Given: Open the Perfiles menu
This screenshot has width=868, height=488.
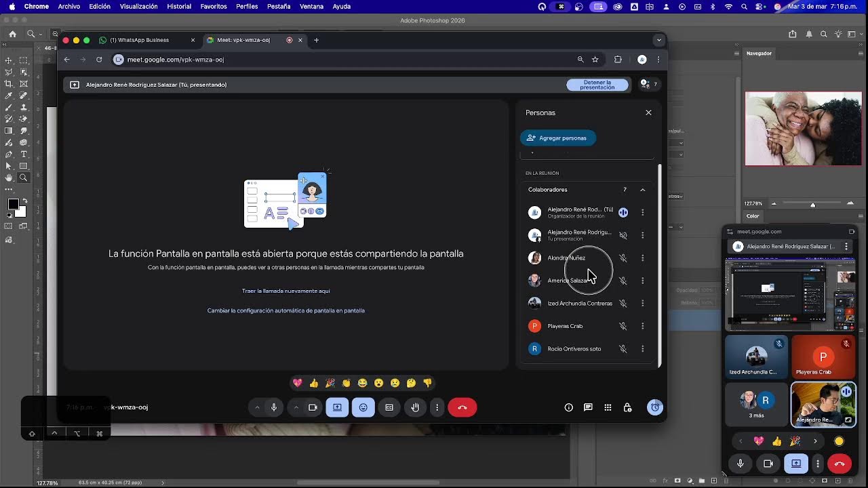Looking at the screenshot, I should click(x=247, y=6).
